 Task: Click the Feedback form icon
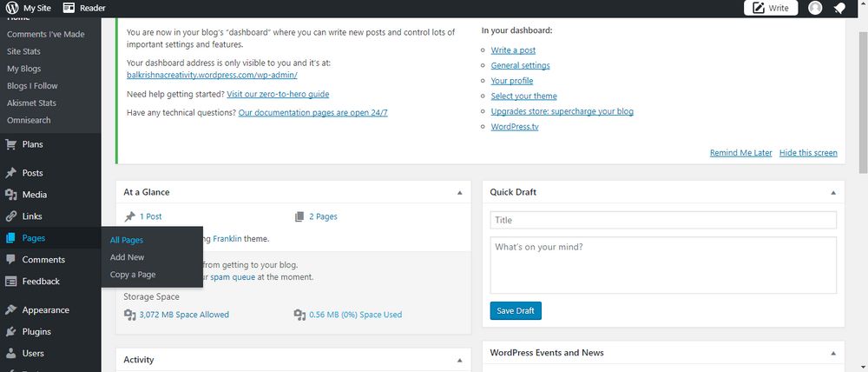10,281
